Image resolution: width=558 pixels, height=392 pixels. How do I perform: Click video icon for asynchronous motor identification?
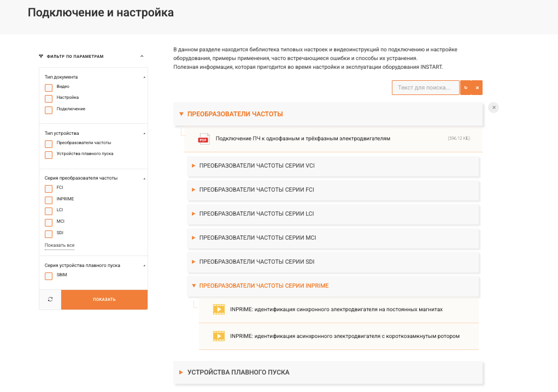coord(219,336)
